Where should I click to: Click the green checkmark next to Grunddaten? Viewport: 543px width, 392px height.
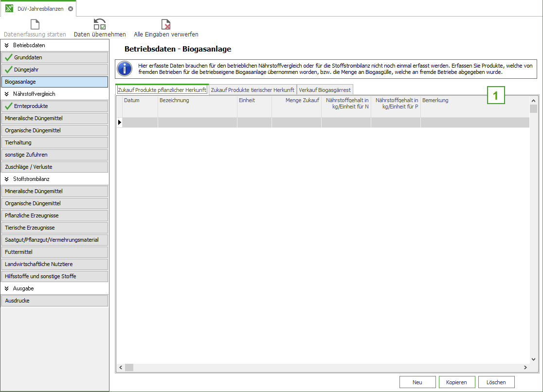coord(8,57)
